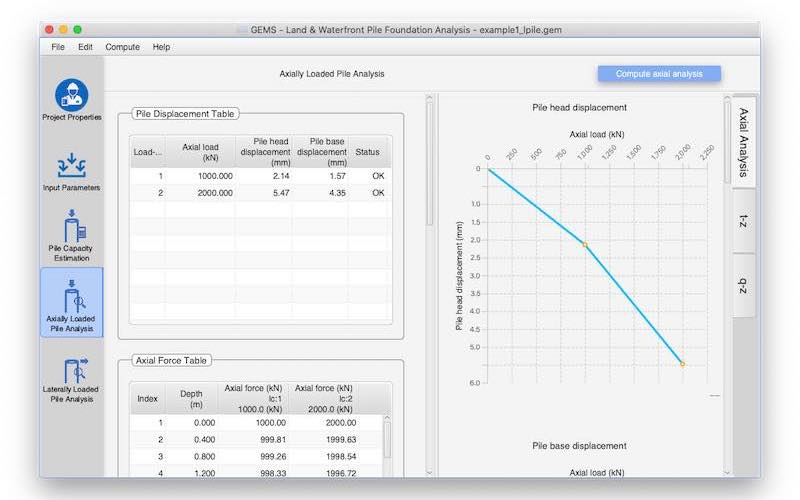The height and width of the screenshot is (500, 800).
Task: Click the chart data point at 2000 kN
Action: (683, 364)
